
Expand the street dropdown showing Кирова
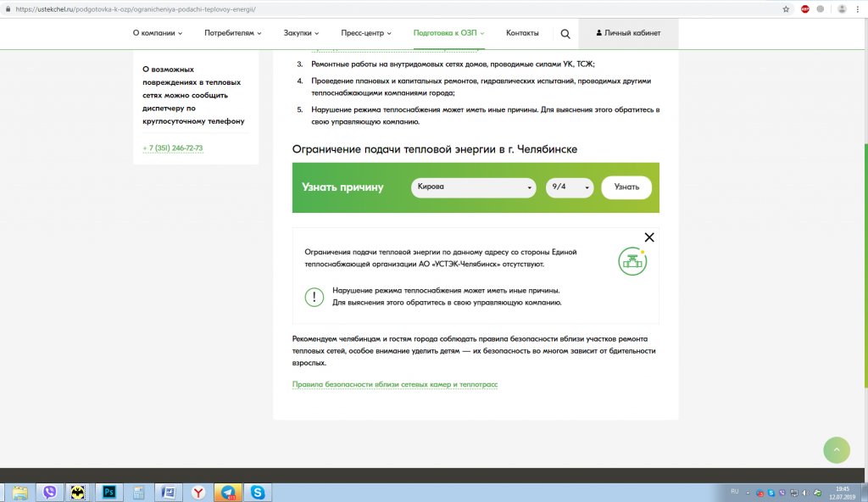(x=473, y=187)
